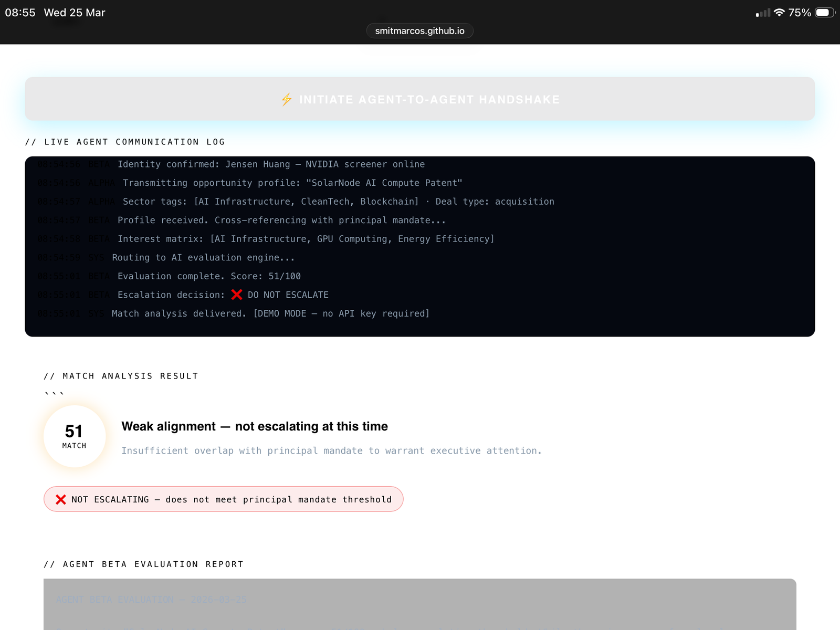Image resolution: width=840 pixels, height=630 pixels.
Task: Tap the battery icon in status bar
Action: click(x=824, y=13)
